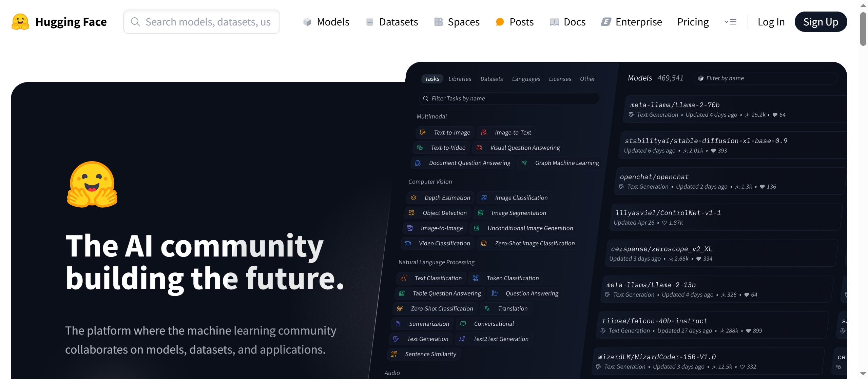868x379 pixels.
Task: Click the Log In link
Action: coord(771,22)
